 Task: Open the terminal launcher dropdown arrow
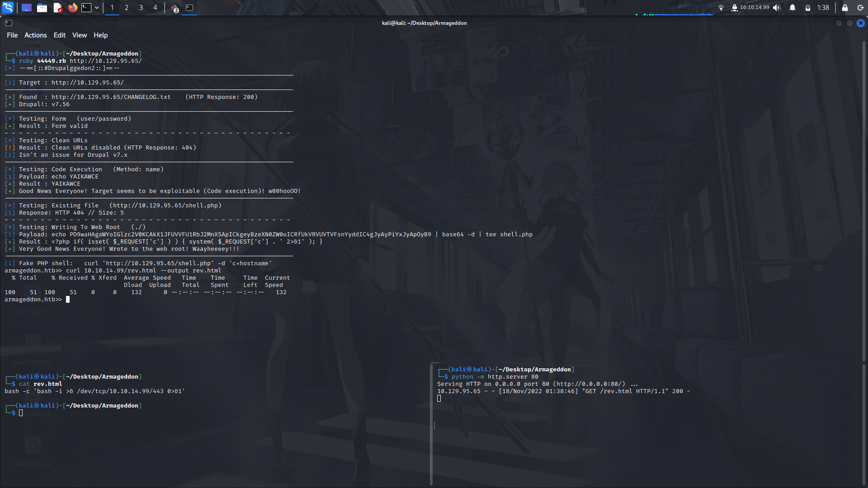click(x=96, y=8)
